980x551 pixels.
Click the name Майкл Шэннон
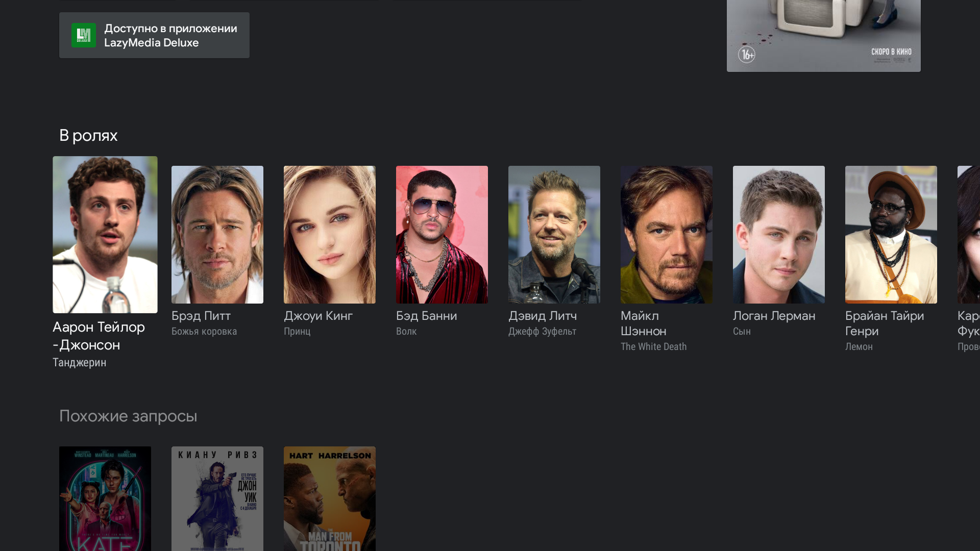point(644,323)
